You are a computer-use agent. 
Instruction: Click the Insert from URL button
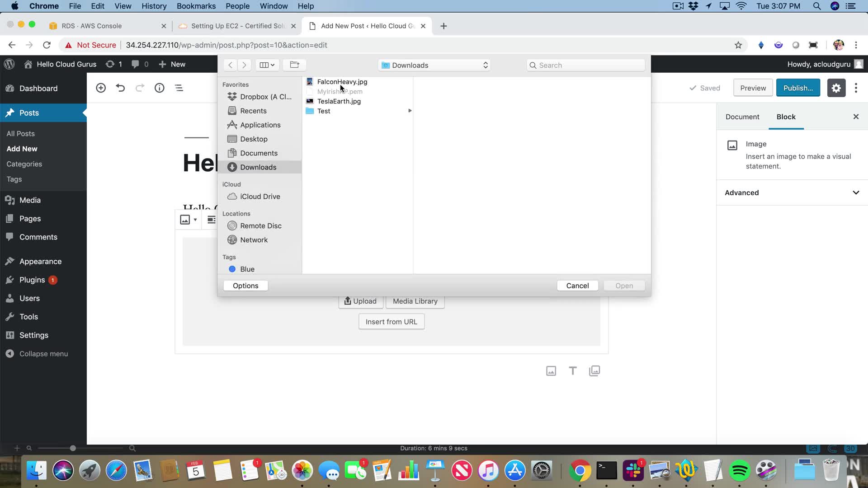click(x=391, y=322)
